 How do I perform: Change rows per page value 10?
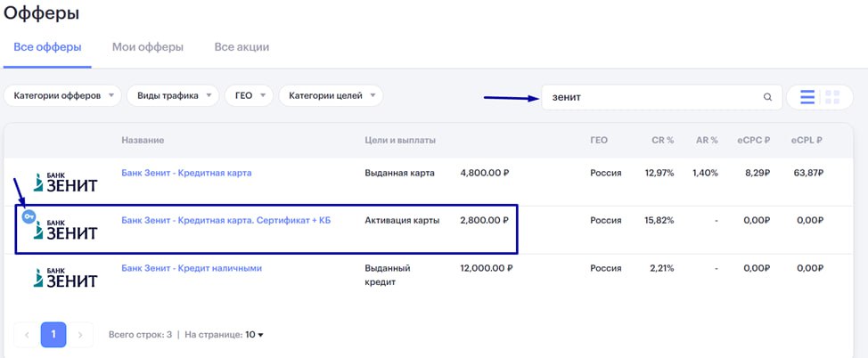pyautogui.click(x=254, y=335)
